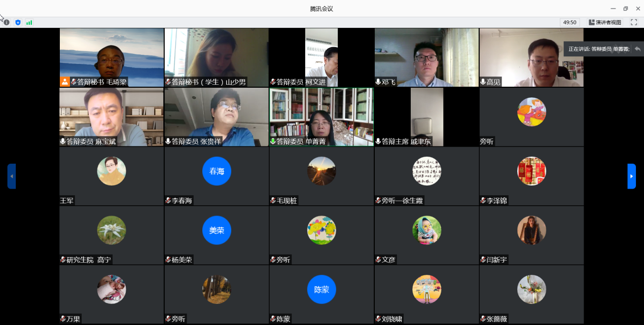Viewport: 644px width, 325px height.
Task: Click the muted mic icon for 李春海
Action: (168, 201)
